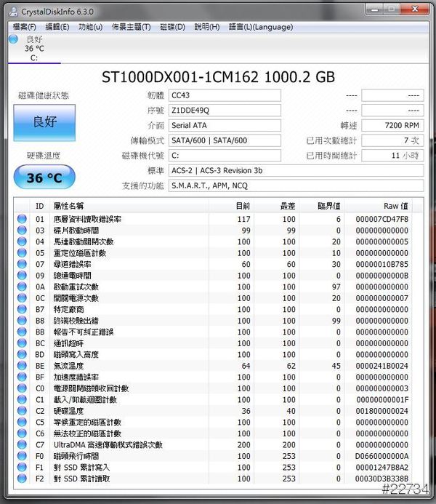Click status icon for attribute C6
Image resolution: width=436 pixels, height=504 pixels.
pyautogui.click(x=22, y=433)
